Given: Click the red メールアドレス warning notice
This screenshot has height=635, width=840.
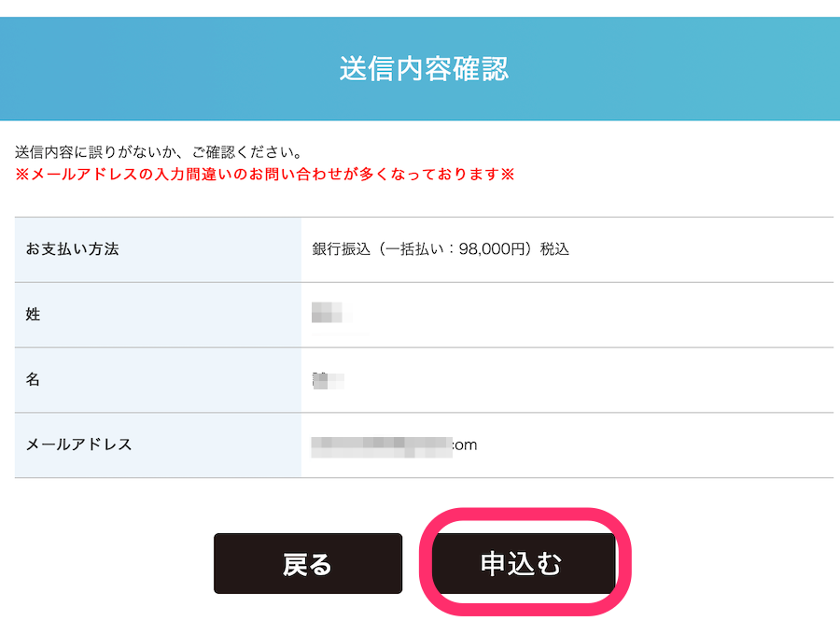Looking at the screenshot, I should coord(264,175).
